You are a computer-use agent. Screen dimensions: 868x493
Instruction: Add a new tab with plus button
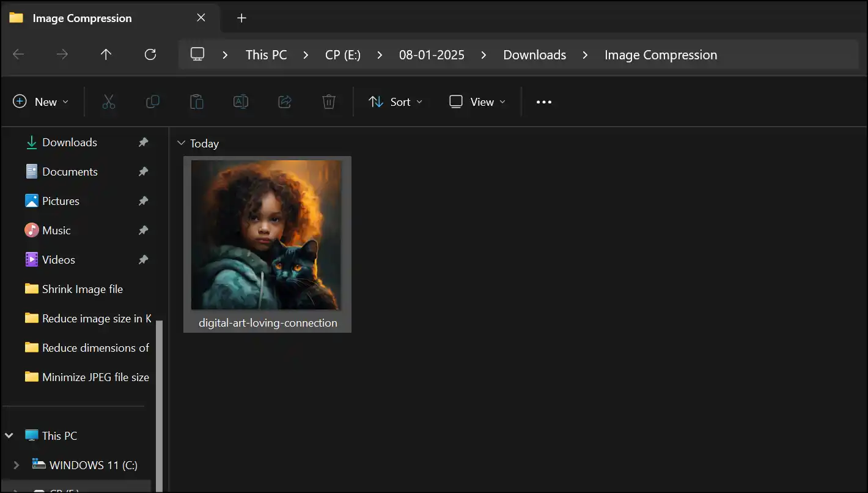coord(241,18)
